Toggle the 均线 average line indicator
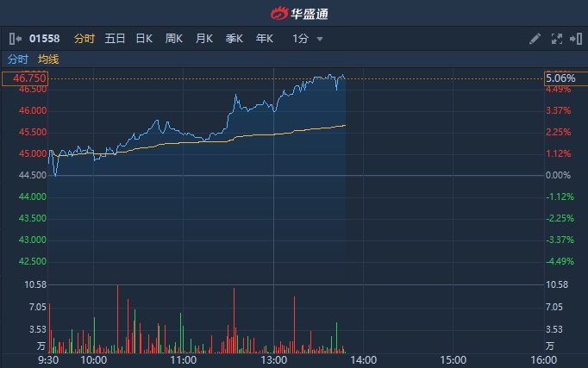Image resolution: width=588 pixels, height=368 pixels. coord(48,59)
